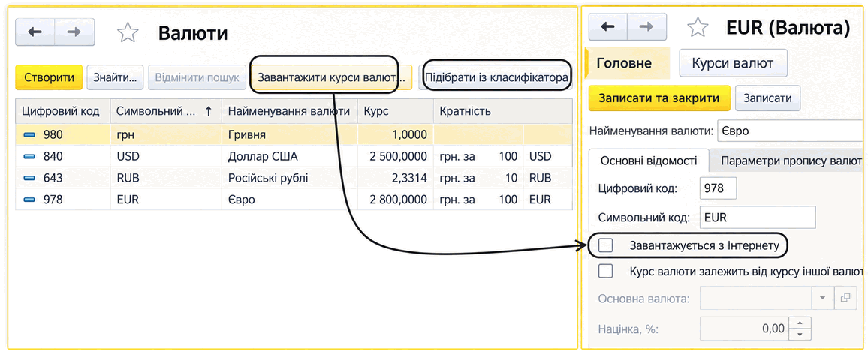This screenshot has width=868, height=355.
Task: Click Відмінити пошук button
Action: (197, 77)
